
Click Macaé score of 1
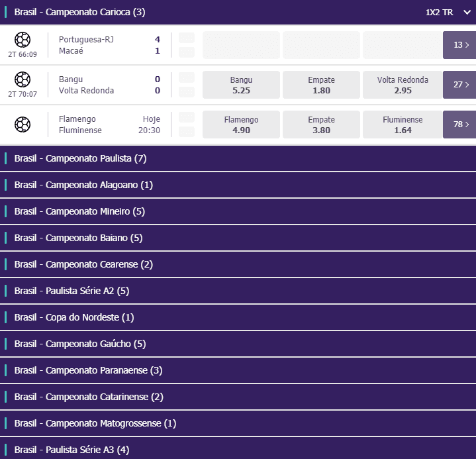[x=158, y=51]
